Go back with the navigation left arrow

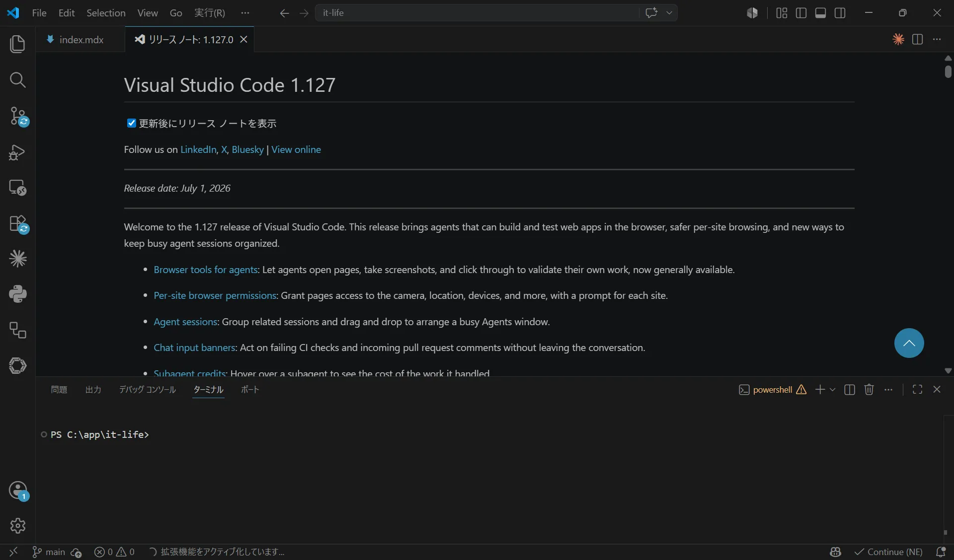(x=284, y=13)
